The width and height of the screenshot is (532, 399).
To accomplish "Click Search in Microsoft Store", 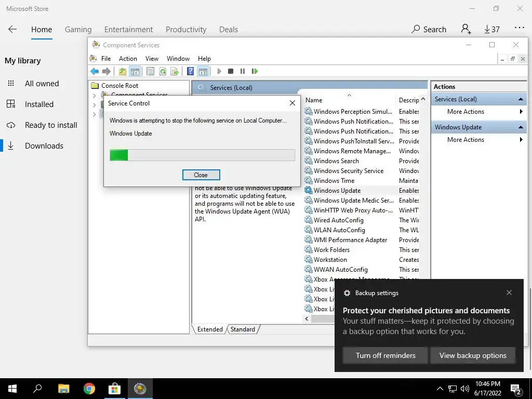I will click(429, 30).
